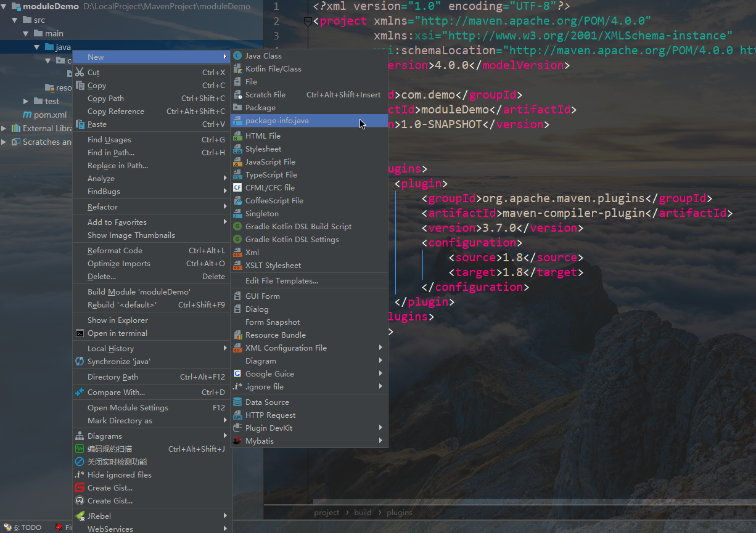Click the Plugin DevKit icon
The height and width of the screenshot is (533, 756).
point(237,428)
